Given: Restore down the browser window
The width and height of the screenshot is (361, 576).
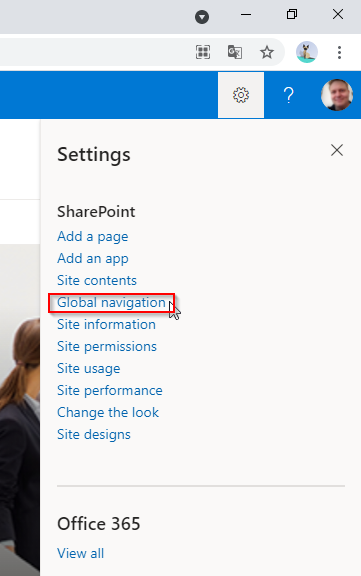Looking at the screenshot, I should [x=292, y=14].
